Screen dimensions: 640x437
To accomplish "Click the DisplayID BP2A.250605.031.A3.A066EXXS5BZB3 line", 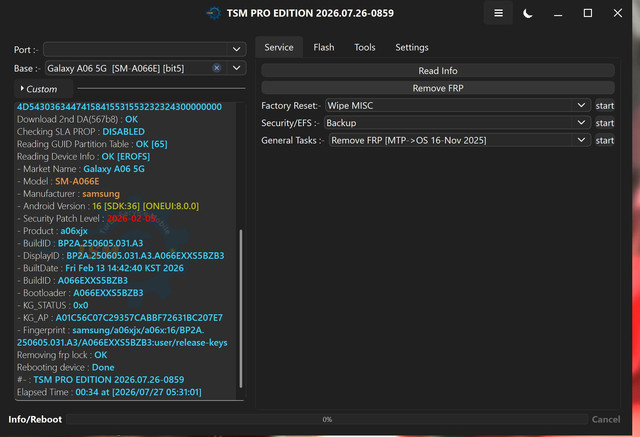I will 120,255.
